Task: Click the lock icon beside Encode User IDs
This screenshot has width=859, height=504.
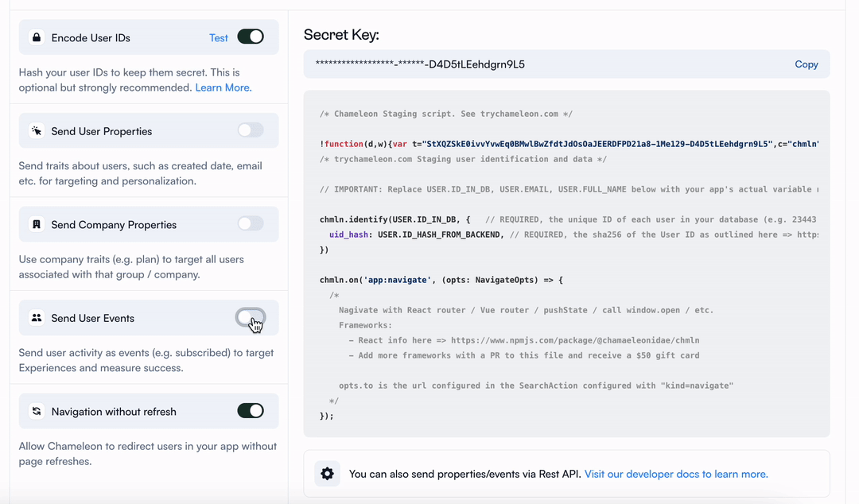Action: (37, 37)
